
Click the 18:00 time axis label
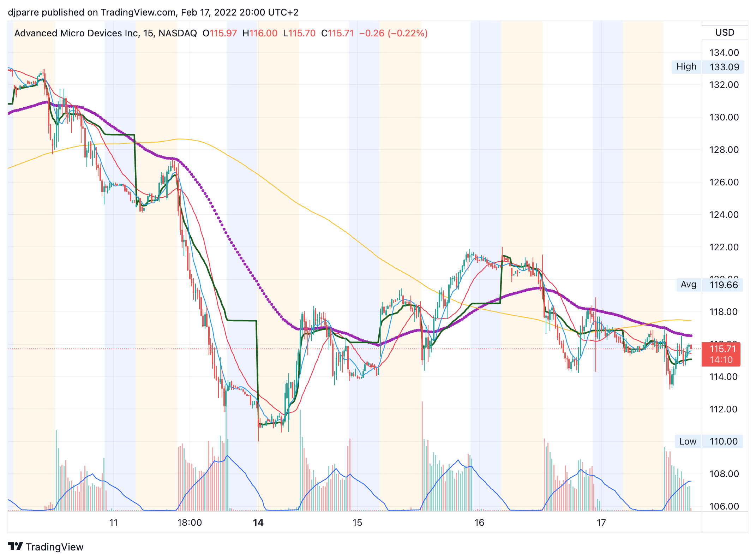pos(190,523)
